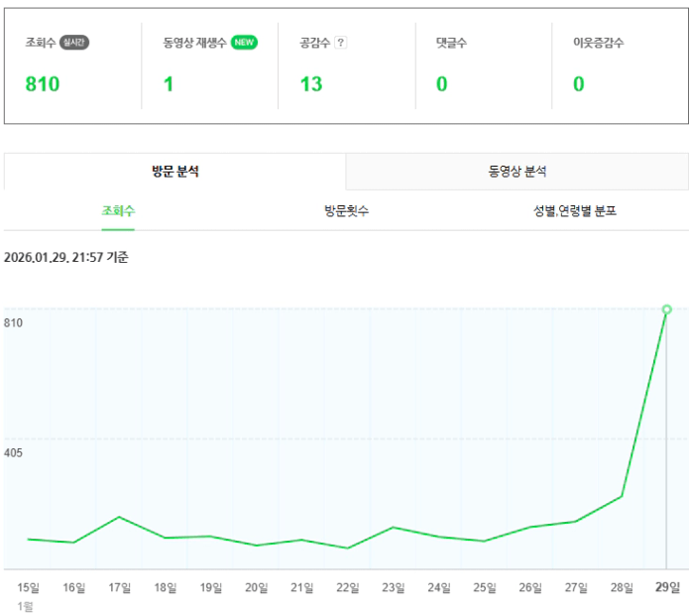Switch to the 방문 분석 tab
This screenshot has height=616, width=689.
point(175,172)
